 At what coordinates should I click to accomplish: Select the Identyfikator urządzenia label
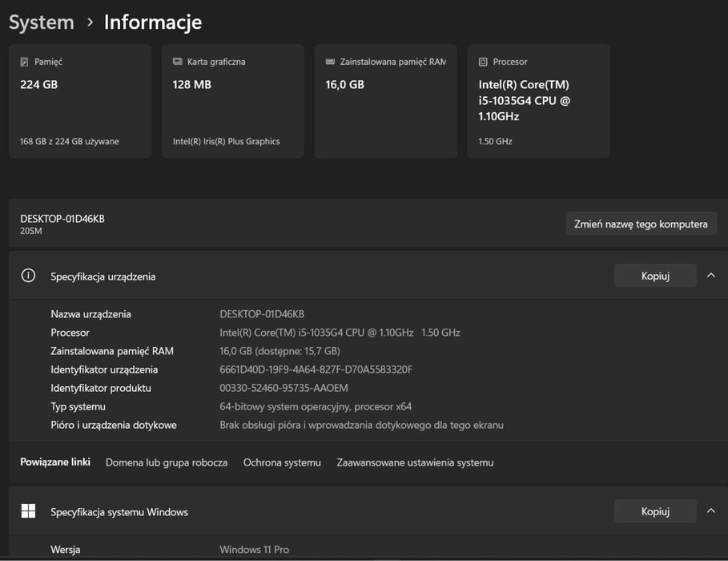[104, 370]
